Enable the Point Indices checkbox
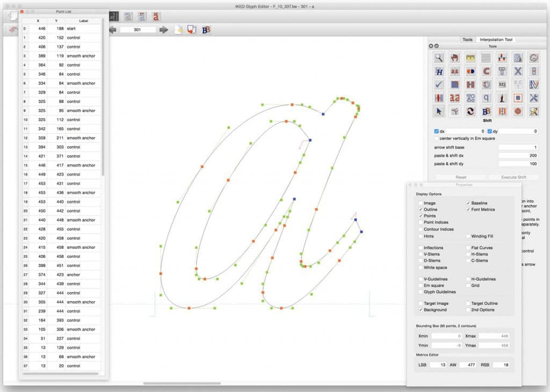Viewport: 550px width, 392px height. point(420,222)
